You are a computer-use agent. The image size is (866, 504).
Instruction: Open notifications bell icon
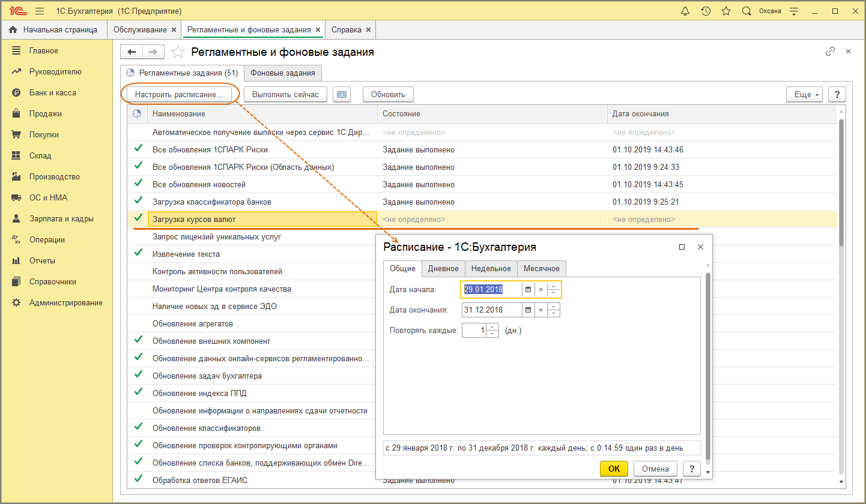(685, 11)
